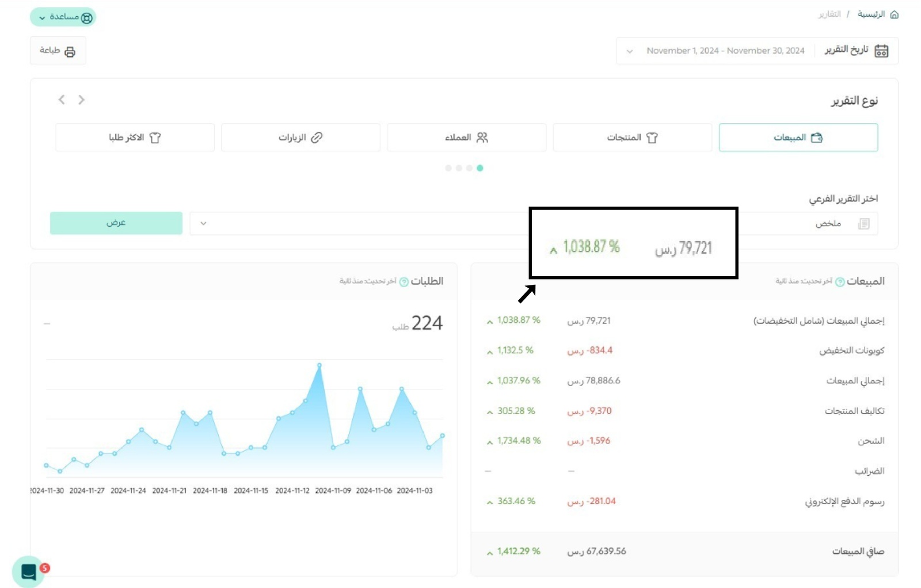Click the life-ring icon in مساعدة button

87,18
